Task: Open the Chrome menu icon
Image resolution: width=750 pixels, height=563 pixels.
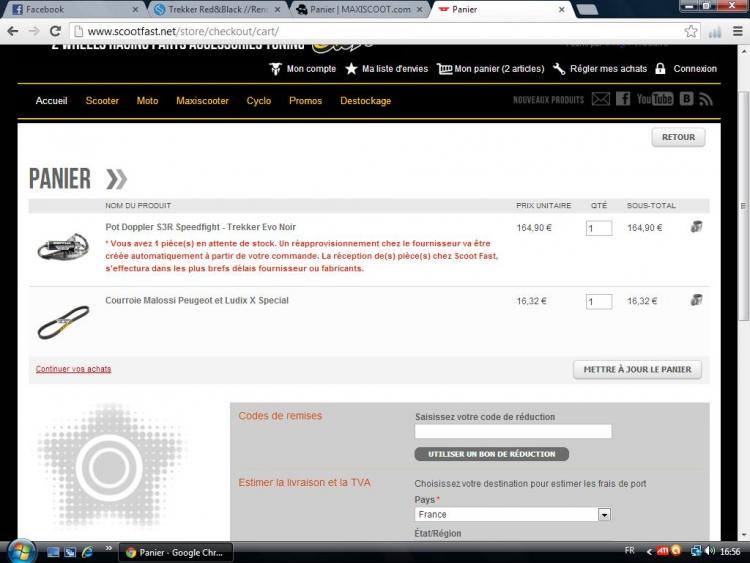Action: 738,32
